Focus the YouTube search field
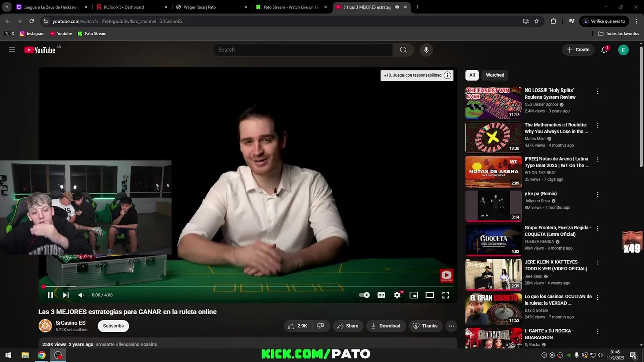 tap(303, 50)
